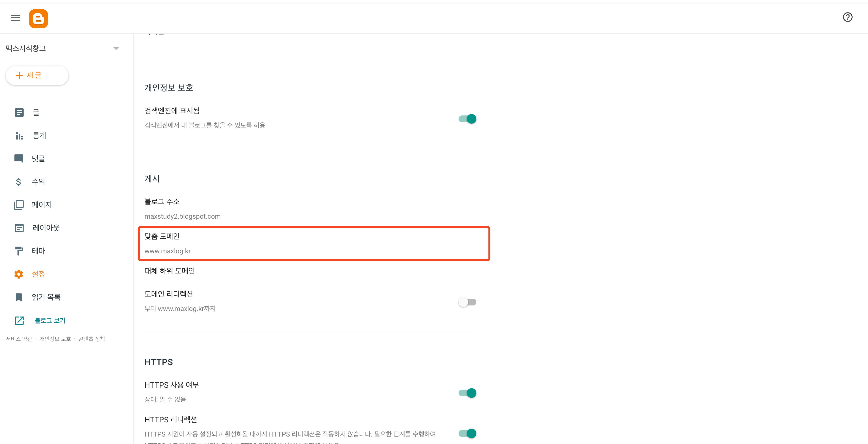Viewport: 868px width, 444px height.
Task: Open the 블로그 보기 view blog link
Action: coord(50,320)
